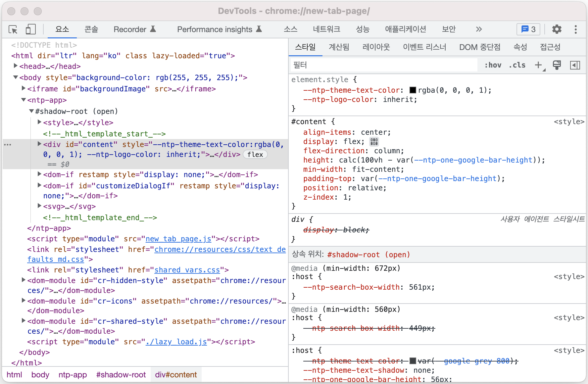Image resolution: width=588 pixels, height=384 pixels.
Task: Select the ntp-app breadcrumb item
Action: point(73,375)
